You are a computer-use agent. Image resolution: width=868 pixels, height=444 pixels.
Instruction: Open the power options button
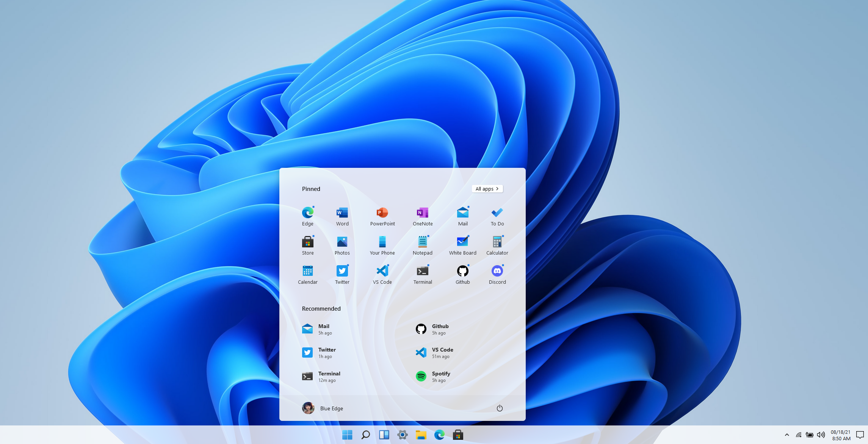pyautogui.click(x=500, y=408)
